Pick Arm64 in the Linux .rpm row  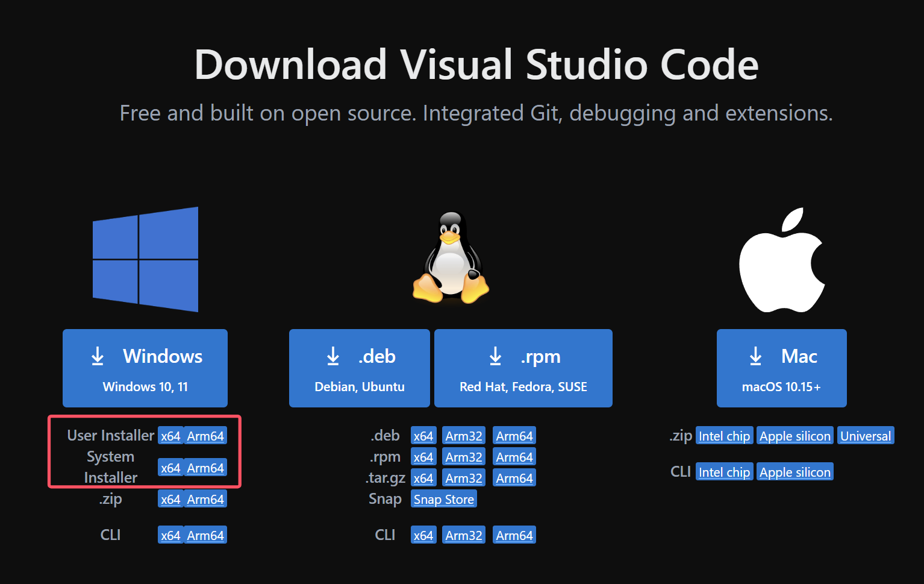point(514,457)
